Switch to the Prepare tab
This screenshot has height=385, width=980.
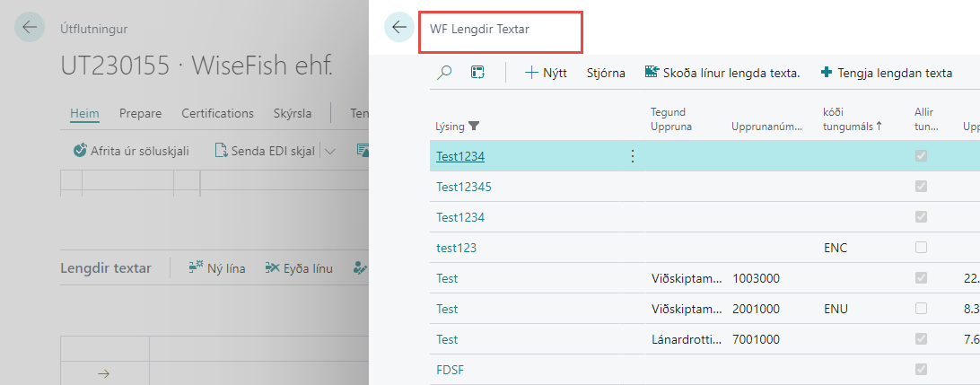pos(140,113)
